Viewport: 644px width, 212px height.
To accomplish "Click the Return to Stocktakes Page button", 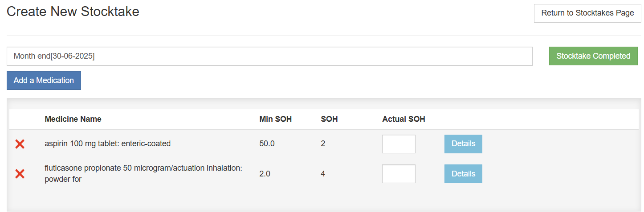I will (587, 13).
